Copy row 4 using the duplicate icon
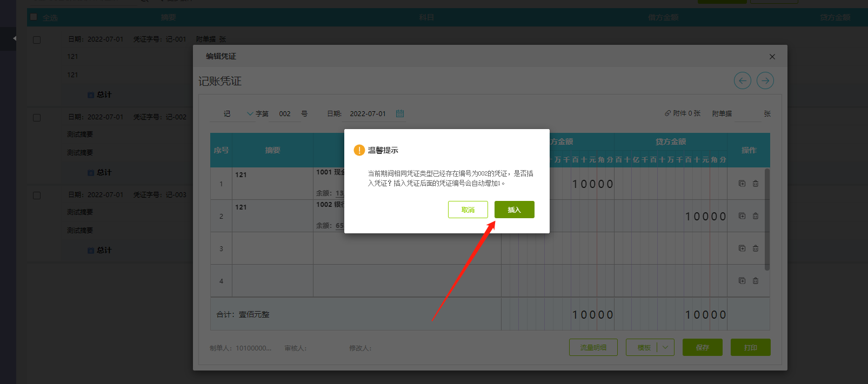 [742, 281]
